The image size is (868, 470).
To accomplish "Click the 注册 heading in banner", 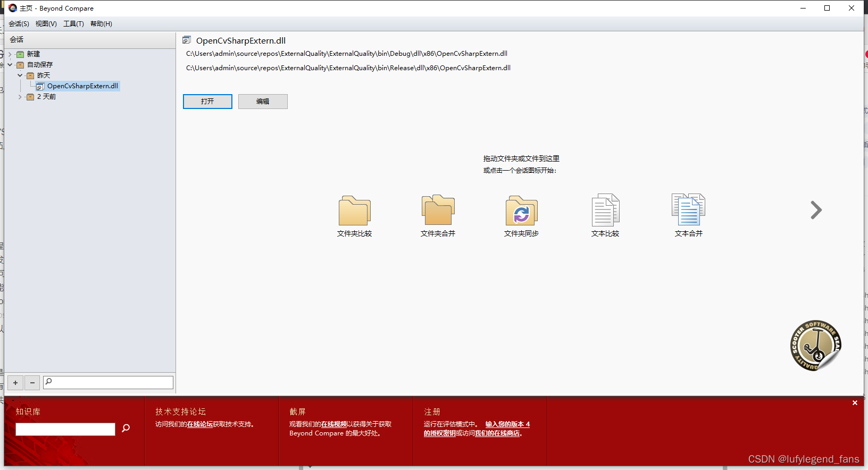I will tap(432, 412).
